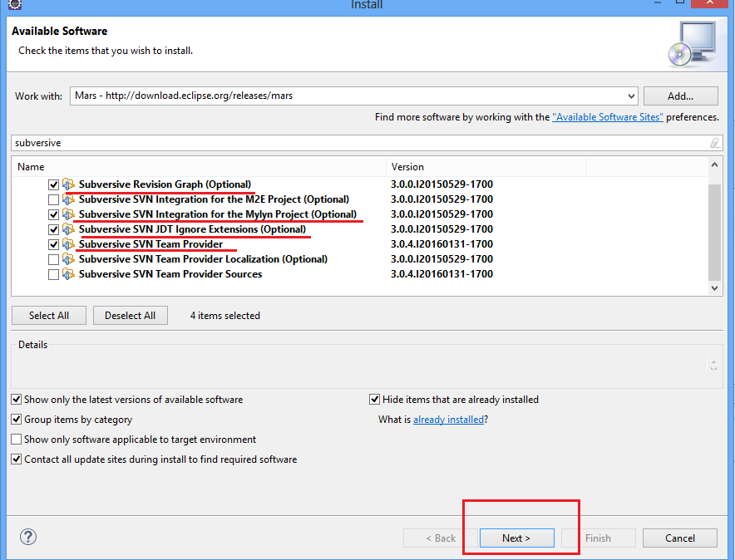Click the feature icon beside Subversive SVN Team Provider row

coord(68,244)
